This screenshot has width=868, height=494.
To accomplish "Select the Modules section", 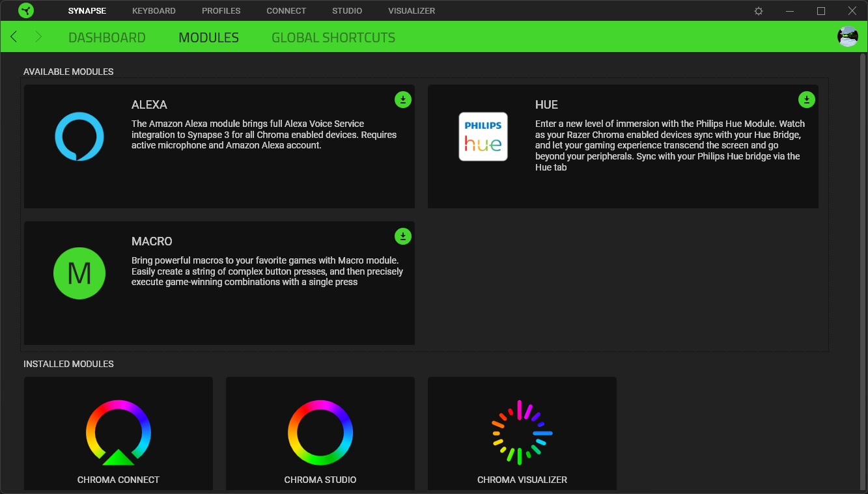I will tap(208, 38).
